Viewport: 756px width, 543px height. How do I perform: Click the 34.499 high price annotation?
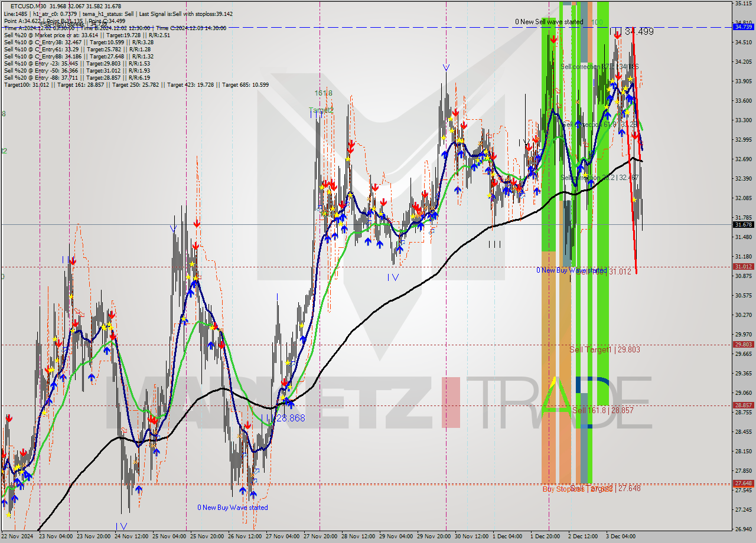point(638,32)
